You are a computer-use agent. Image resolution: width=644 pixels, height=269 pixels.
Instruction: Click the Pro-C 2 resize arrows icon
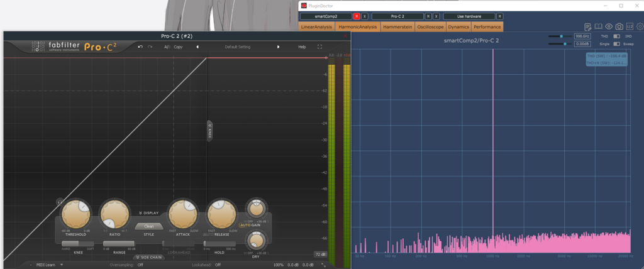323,265
